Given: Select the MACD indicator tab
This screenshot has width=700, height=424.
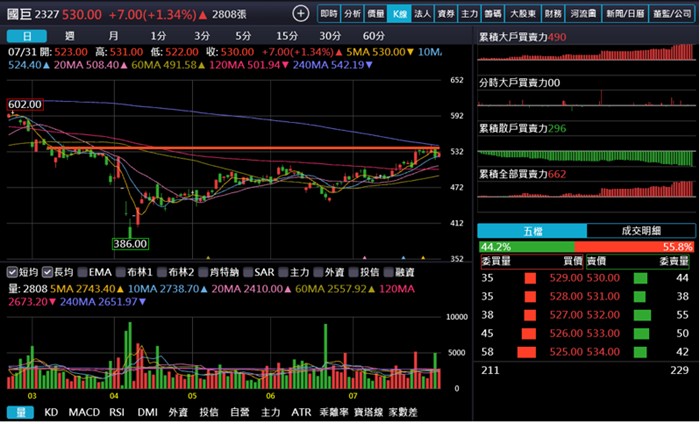Looking at the screenshot, I should point(84,411).
